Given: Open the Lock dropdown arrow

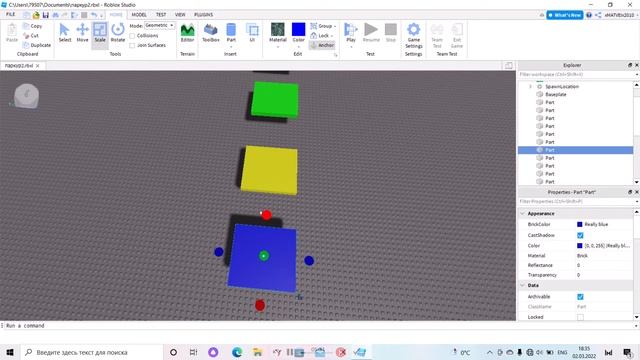Looking at the screenshot, I should [x=332, y=36].
